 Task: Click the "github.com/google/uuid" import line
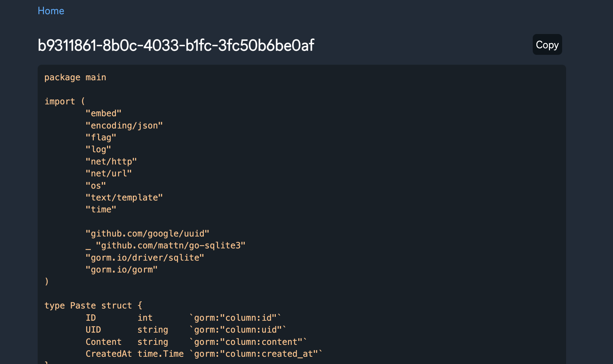coord(147,234)
